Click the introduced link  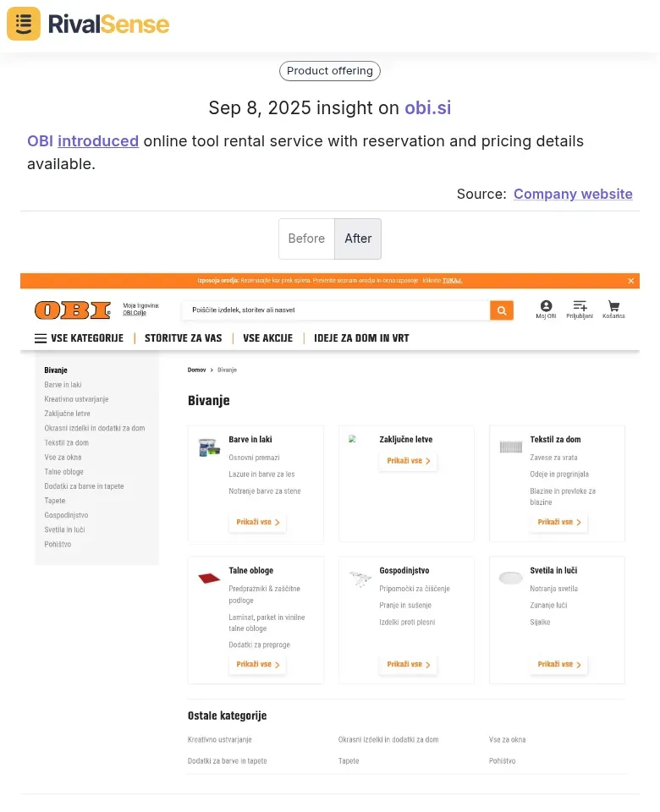(x=98, y=141)
